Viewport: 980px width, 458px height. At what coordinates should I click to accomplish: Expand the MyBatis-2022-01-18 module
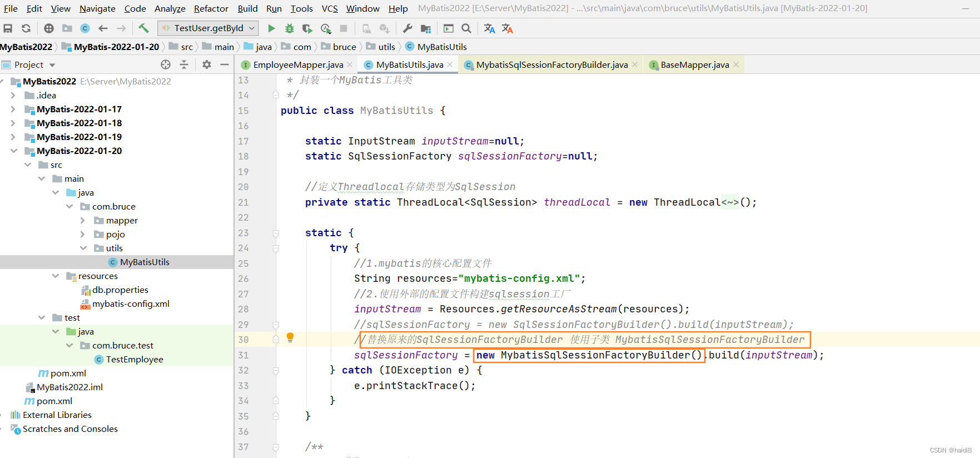coord(13,123)
